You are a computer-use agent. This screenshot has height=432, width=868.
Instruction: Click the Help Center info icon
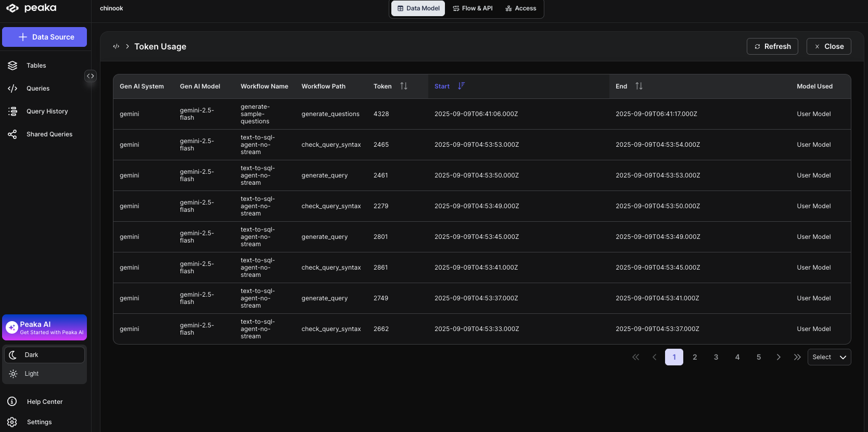click(x=12, y=401)
